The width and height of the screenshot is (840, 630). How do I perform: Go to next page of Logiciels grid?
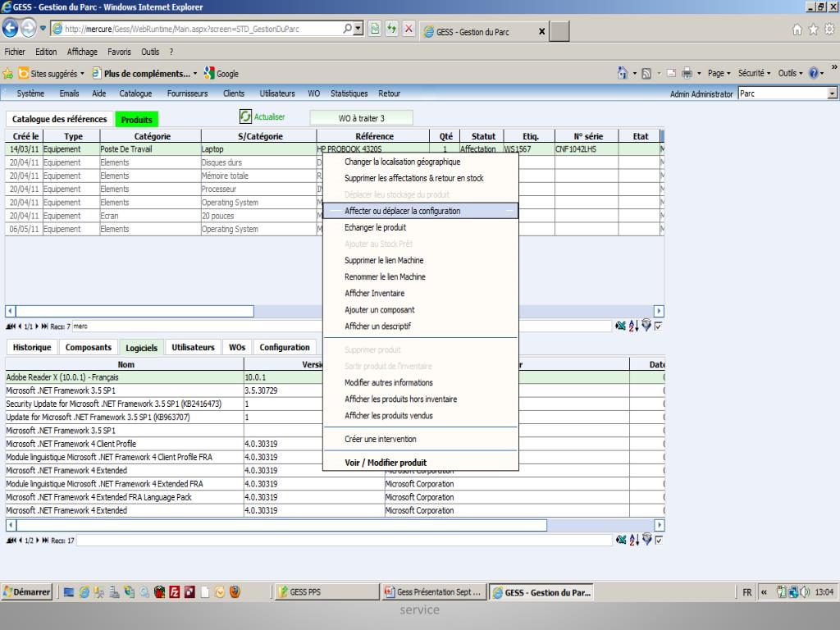click(38, 541)
